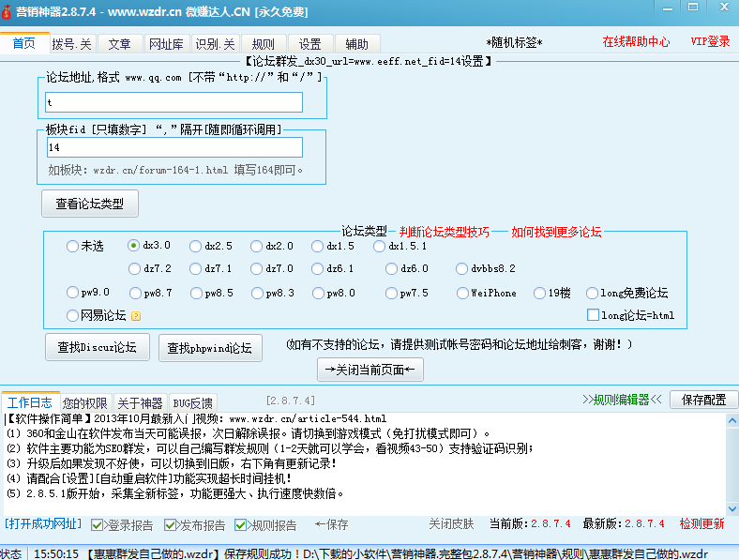
Task: Click the VIP登录 link
Action: pos(710,41)
